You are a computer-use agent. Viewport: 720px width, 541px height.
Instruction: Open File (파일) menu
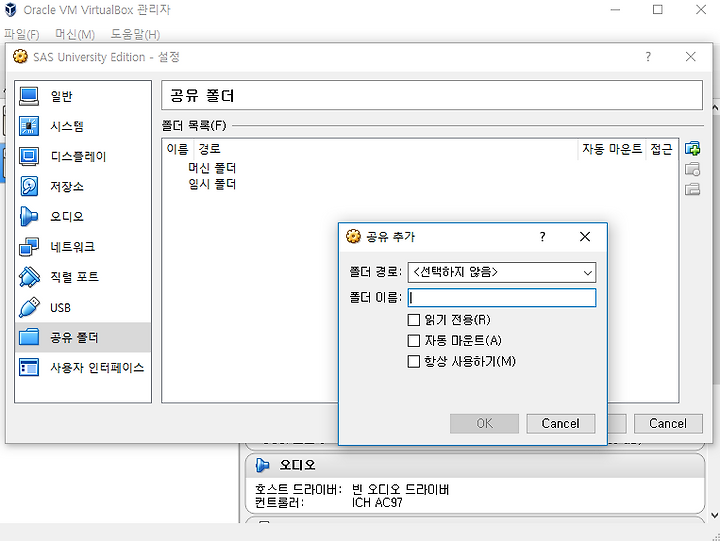pyautogui.click(x=22, y=34)
